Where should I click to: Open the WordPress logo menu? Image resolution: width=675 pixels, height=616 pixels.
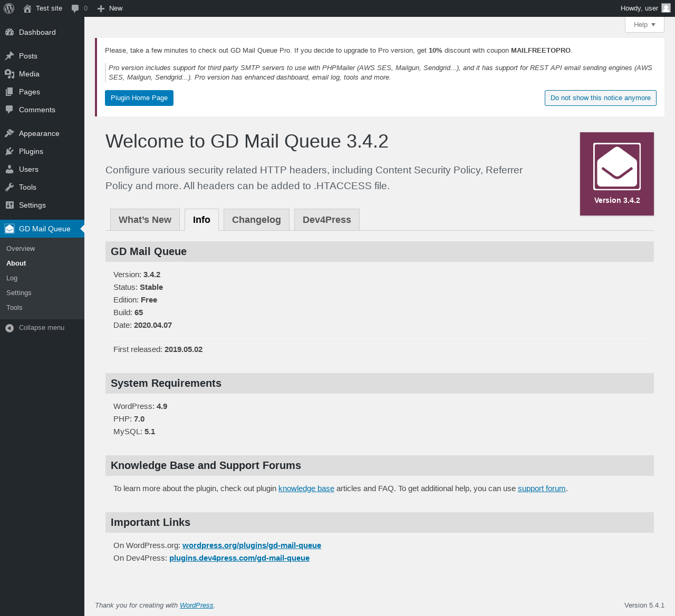coord(9,8)
